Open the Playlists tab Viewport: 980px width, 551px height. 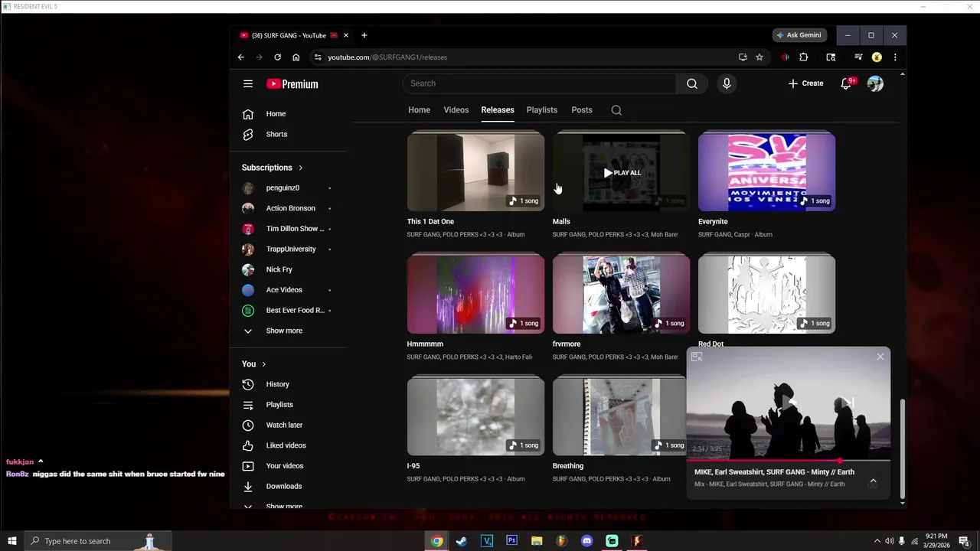542,110
